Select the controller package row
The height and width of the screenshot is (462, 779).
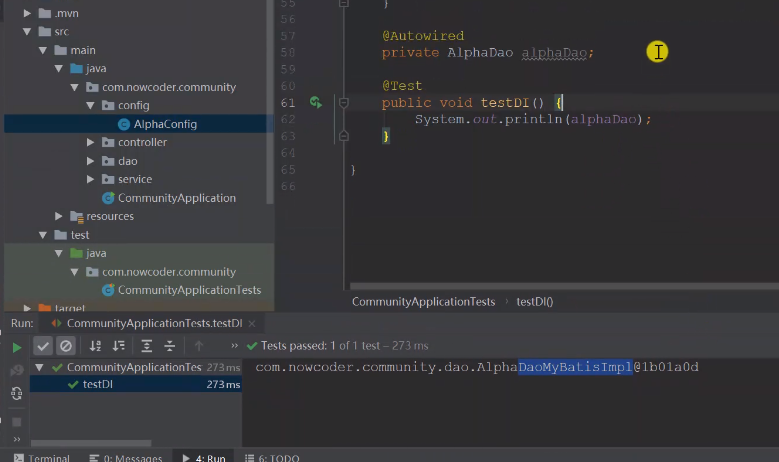click(138, 143)
